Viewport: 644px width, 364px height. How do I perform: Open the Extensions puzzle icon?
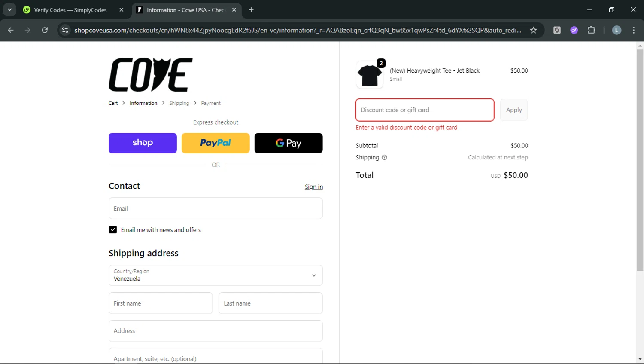pos(591,30)
